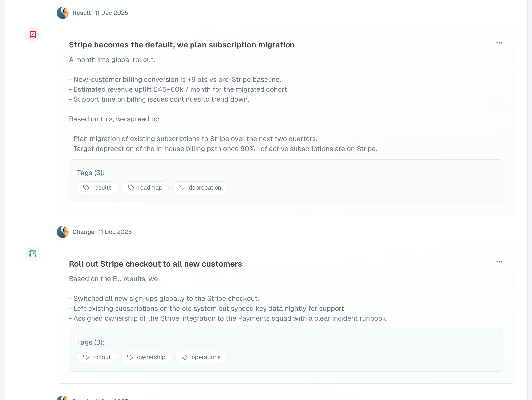The width and height of the screenshot is (532, 400).
Task: Expand the Tags section of the Change entry
Action: [x=91, y=342]
